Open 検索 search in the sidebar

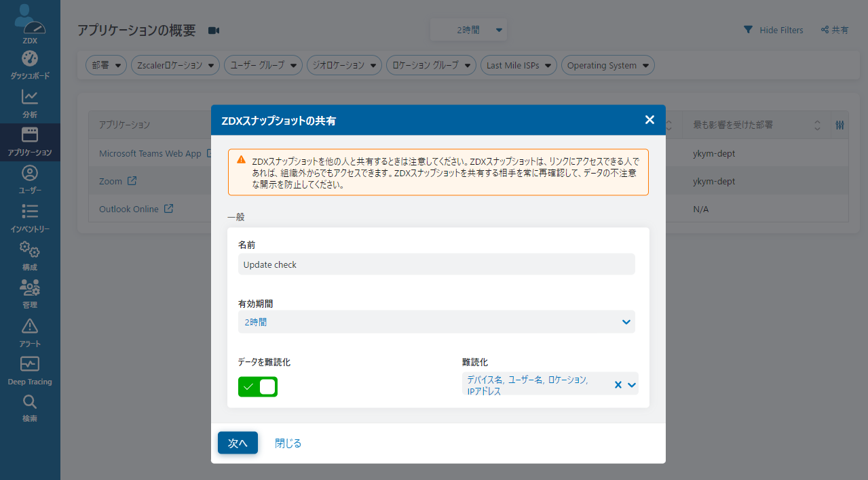point(30,409)
